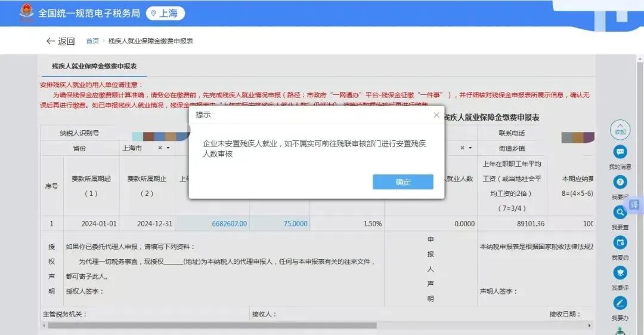Click the vertical scrollbar up arrow
Screen dimensions: 644x335
[640, 59]
